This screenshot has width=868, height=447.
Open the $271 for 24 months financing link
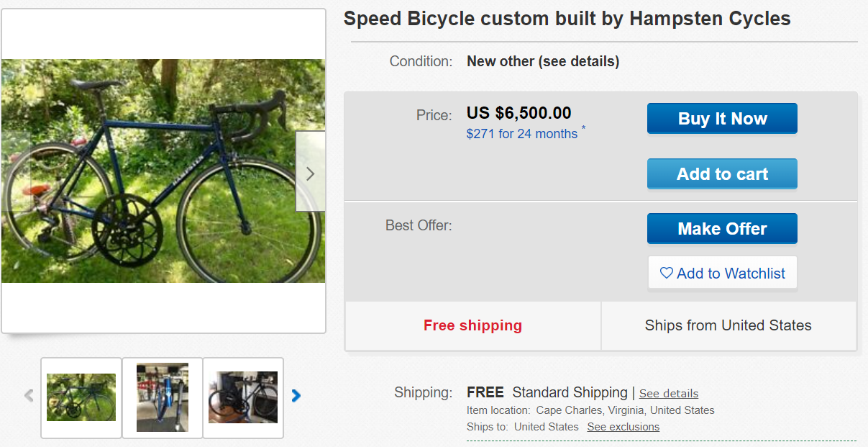[521, 134]
